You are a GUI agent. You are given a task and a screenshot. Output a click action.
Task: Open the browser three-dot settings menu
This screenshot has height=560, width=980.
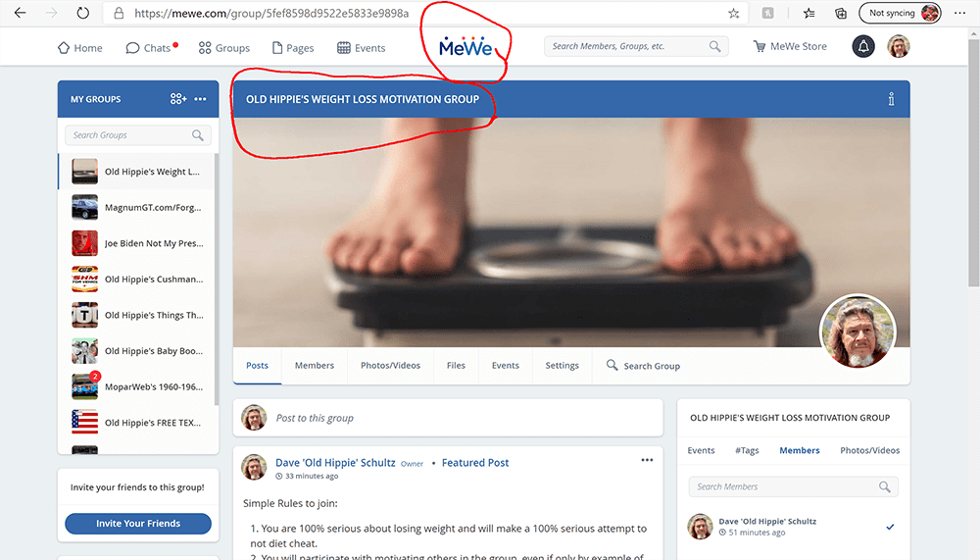(x=960, y=13)
